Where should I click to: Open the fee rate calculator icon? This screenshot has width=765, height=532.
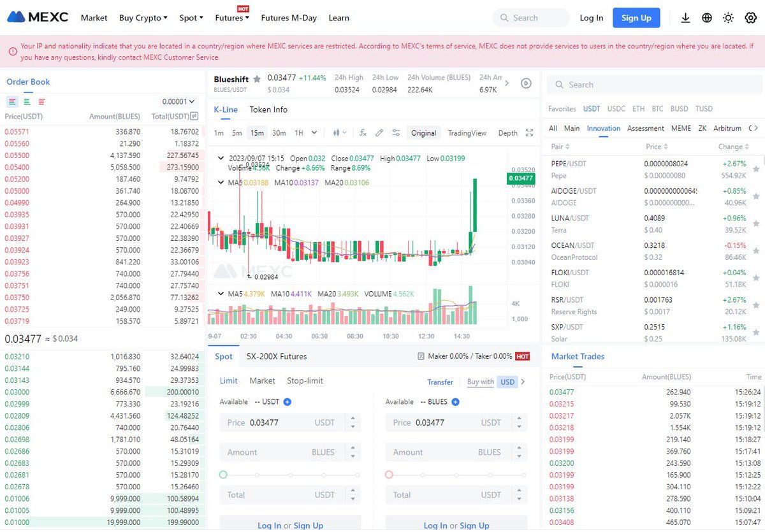[421, 356]
